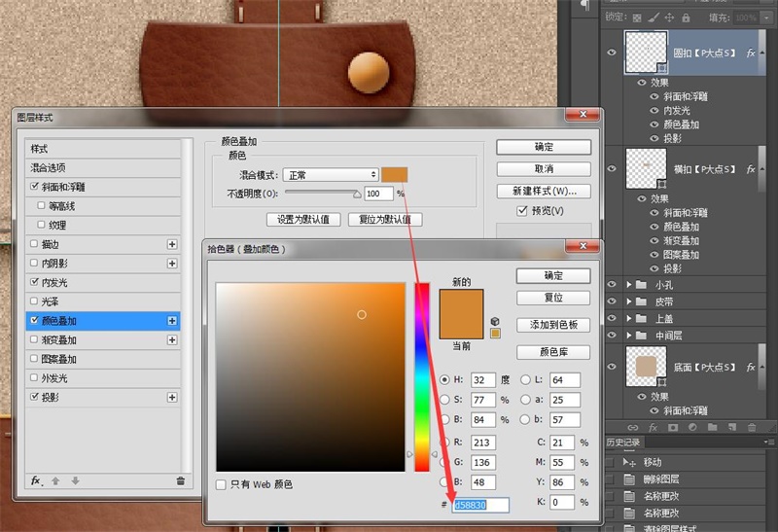
Task: Enable the 纹理 checkbox
Action: 41,225
